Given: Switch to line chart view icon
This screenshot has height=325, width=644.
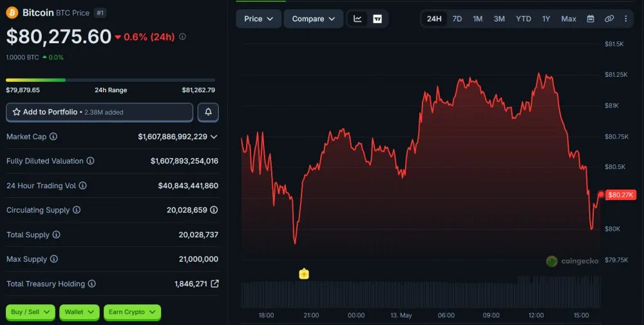Looking at the screenshot, I should coord(357,19).
